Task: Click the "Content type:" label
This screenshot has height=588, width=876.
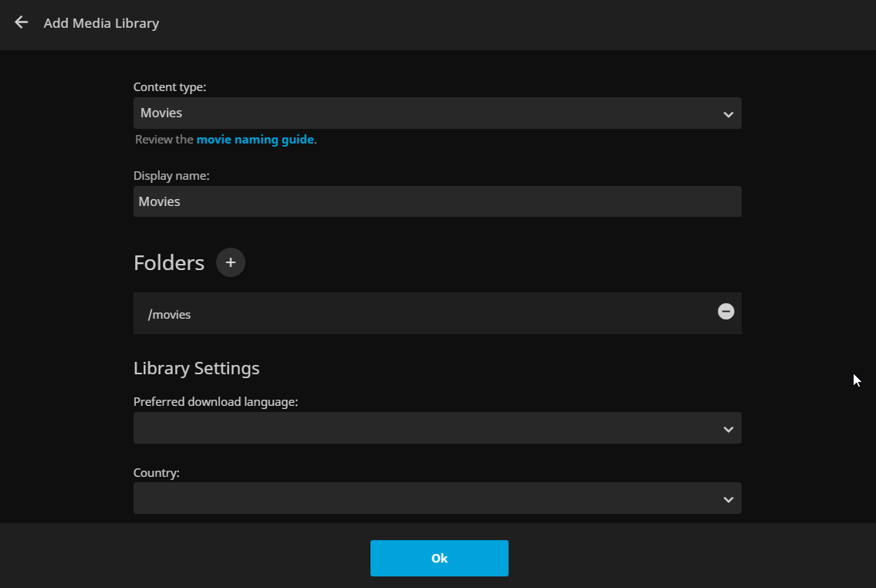Action: [x=170, y=87]
